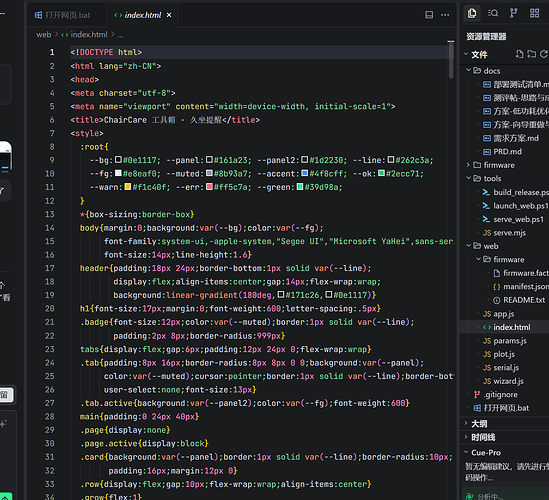Image resolution: width=549 pixels, height=500 pixels.
Task: Click the #171c26 gradient color swatch
Action: tap(281, 294)
